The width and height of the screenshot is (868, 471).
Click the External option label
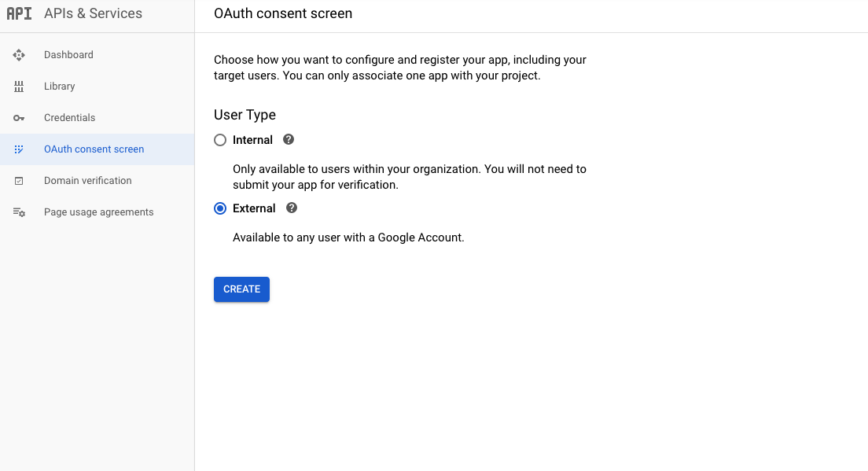coord(254,208)
